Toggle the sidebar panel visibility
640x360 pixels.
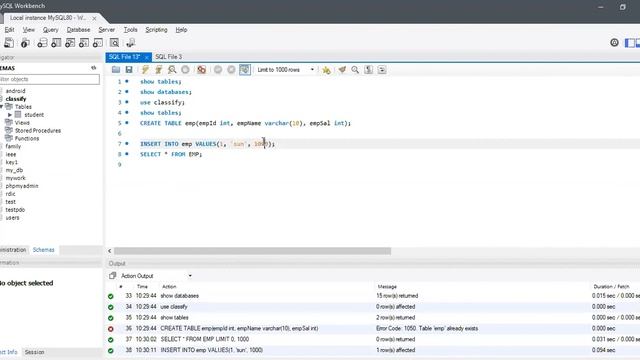pyautogui.click(x=630, y=42)
